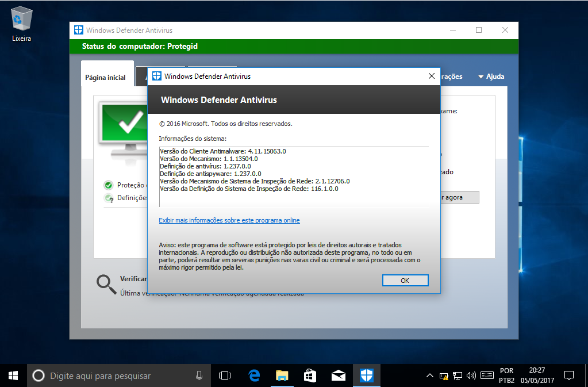This screenshot has height=387, width=588.
Task: Click the Windows Start button
Action: [13, 375]
